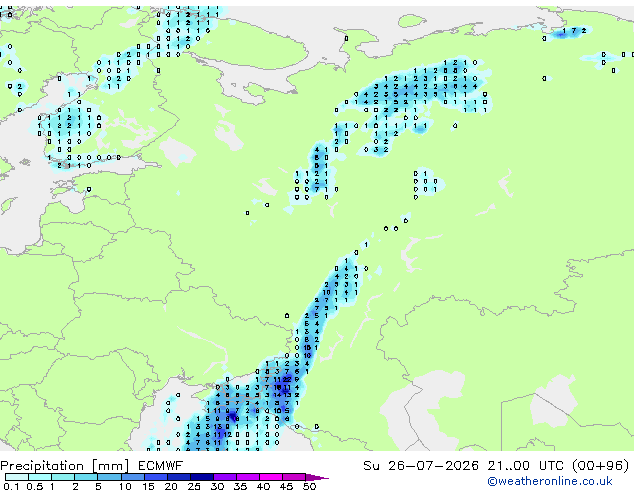This screenshot has height=490, width=634.
Task: Select the '22' precipitation value on the map
Action: pos(287,379)
